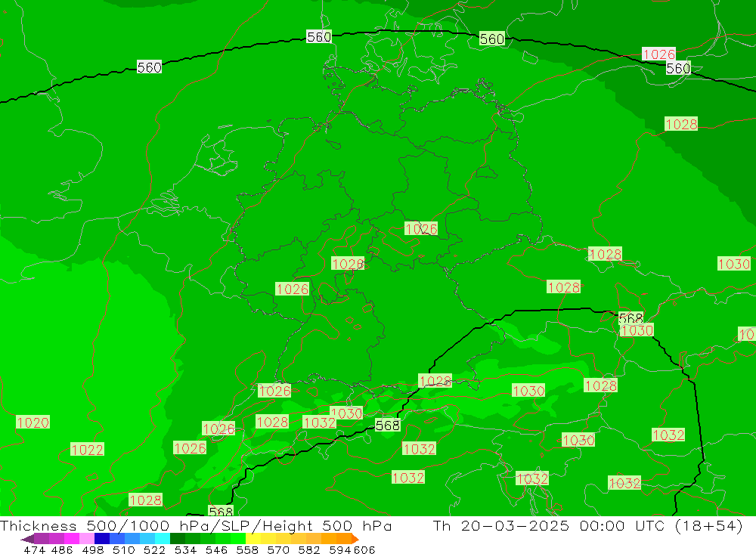Click the legend value 582
This screenshot has width=756, height=554.
coord(309,549)
